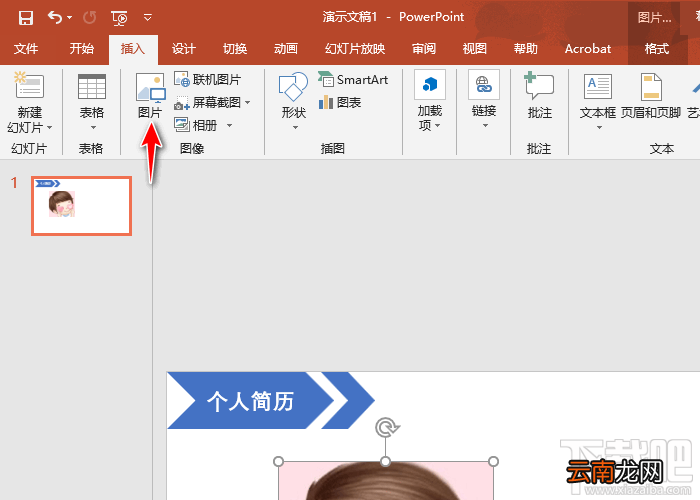700x500 pixels.
Task: Click the 表格 table icon
Action: pyautogui.click(x=92, y=86)
